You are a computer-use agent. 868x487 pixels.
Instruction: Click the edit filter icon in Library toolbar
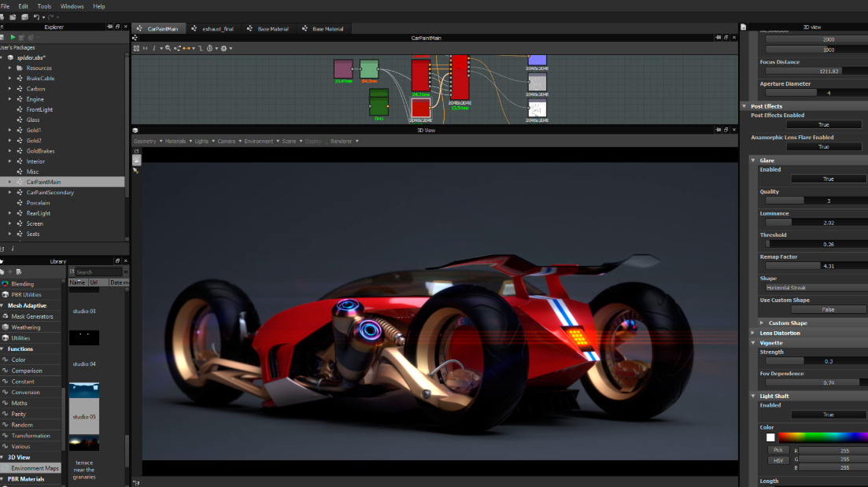tap(19, 271)
